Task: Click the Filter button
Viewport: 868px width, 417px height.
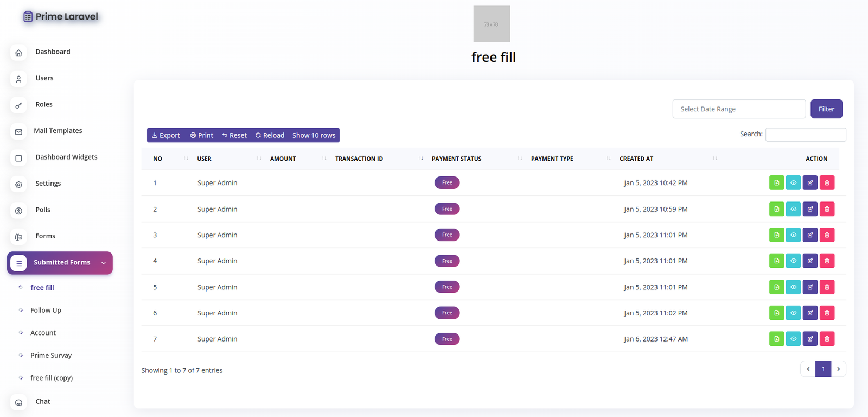Action: click(826, 109)
